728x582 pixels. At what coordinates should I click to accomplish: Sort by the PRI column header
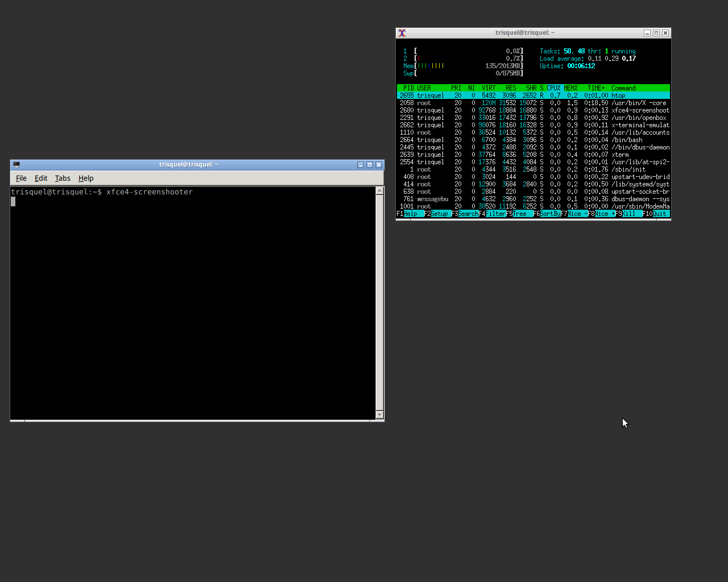[456, 88]
